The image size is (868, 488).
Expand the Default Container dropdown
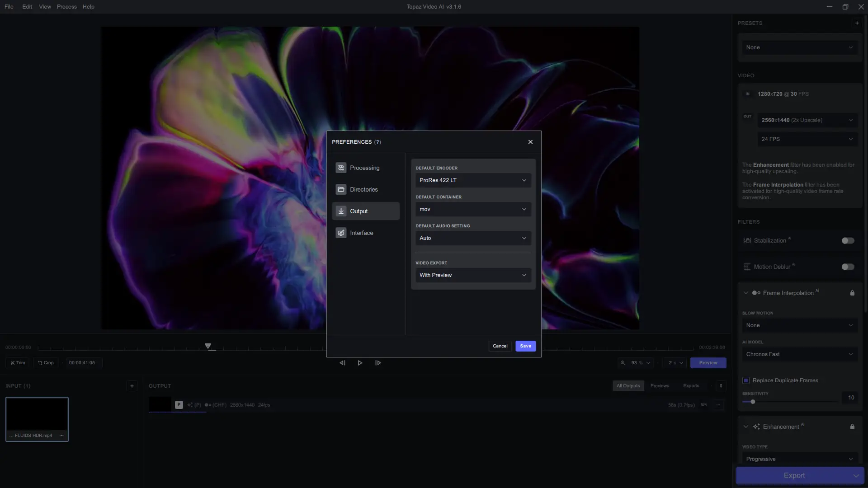point(473,209)
